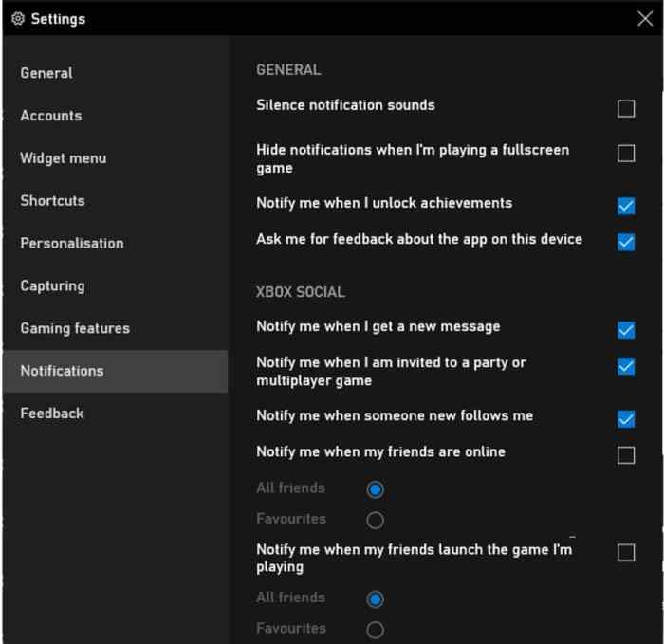Screen dimensions: 664x644
Task: Close the Settings window
Action: 644,18
